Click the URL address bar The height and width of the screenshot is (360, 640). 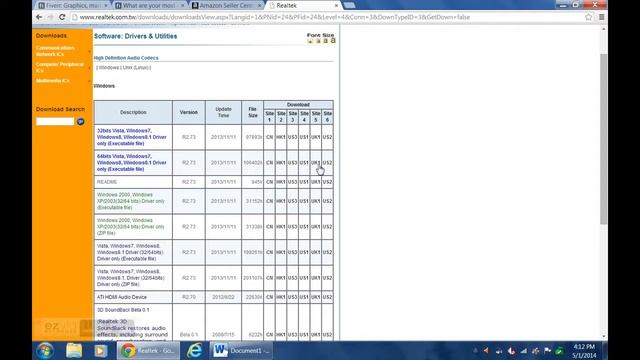tap(327, 17)
